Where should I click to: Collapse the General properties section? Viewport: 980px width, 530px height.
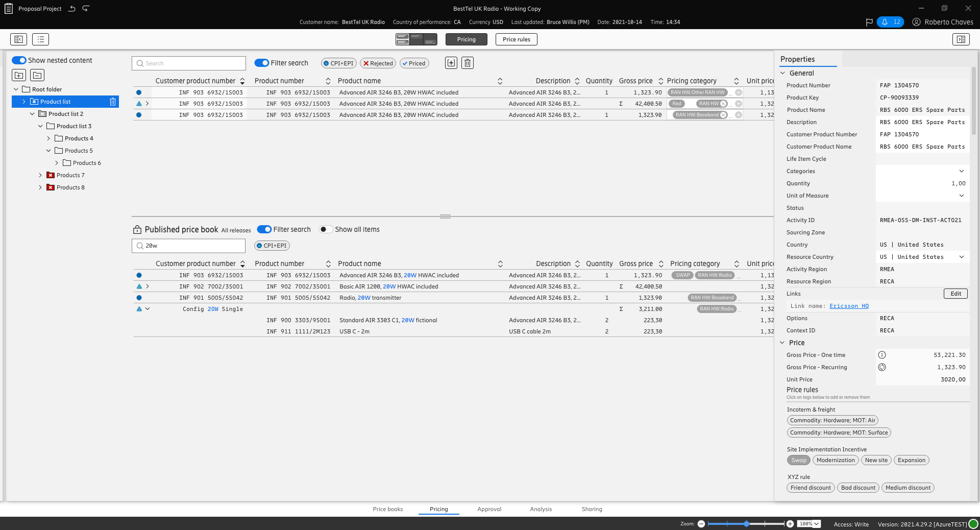pyautogui.click(x=782, y=73)
